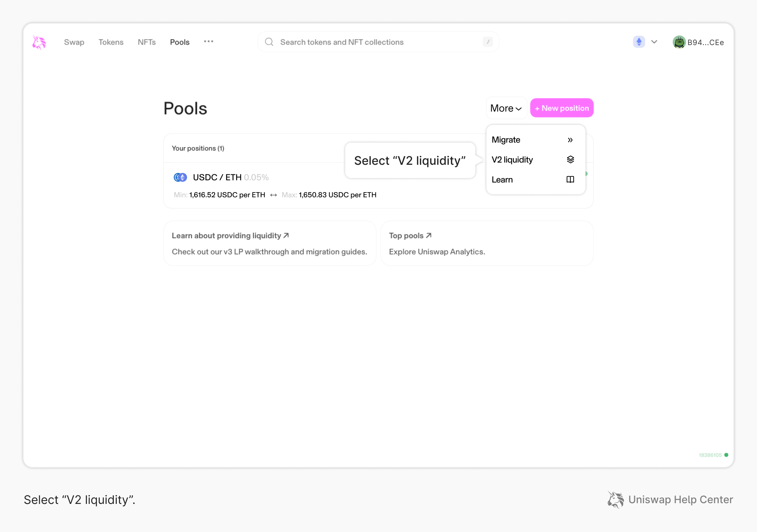Expand the network selector chevron
Image resolution: width=757 pixels, height=532 pixels.
(x=654, y=42)
